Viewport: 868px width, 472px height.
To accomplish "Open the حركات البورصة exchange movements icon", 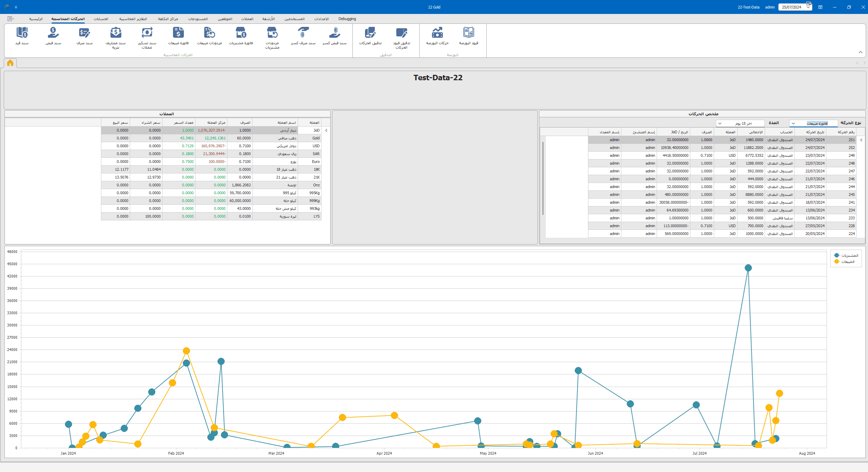I will coord(437,36).
